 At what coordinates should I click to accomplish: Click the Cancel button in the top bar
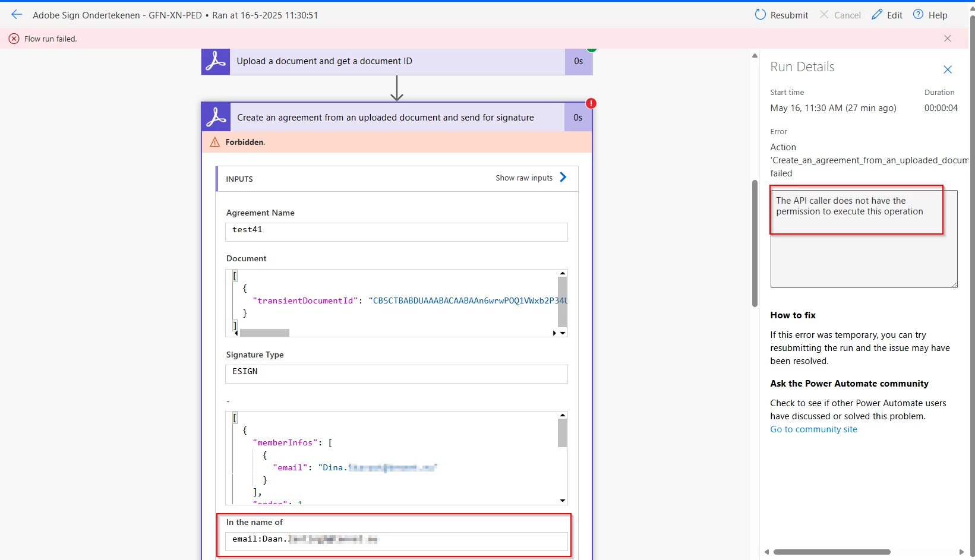coord(840,15)
